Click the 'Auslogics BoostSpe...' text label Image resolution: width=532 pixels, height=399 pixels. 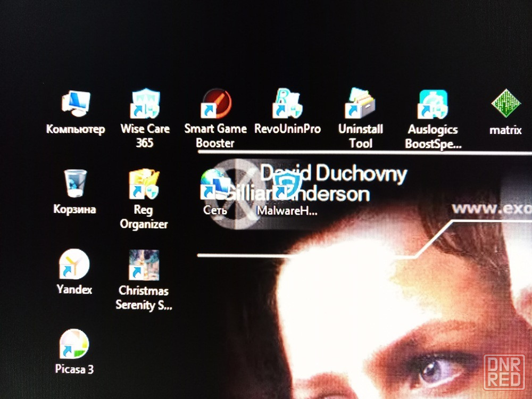tap(433, 136)
